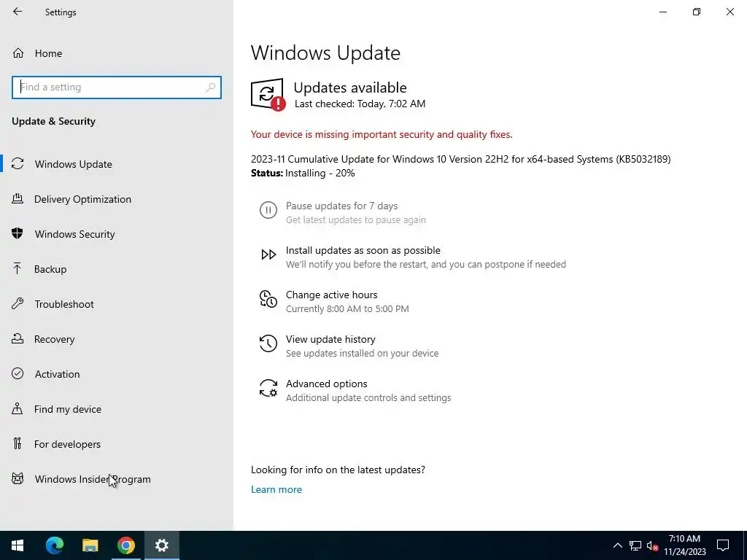The width and height of the screenshot is (747, 560).
Task: Open For developers page
Action: (x=67, y=444)
